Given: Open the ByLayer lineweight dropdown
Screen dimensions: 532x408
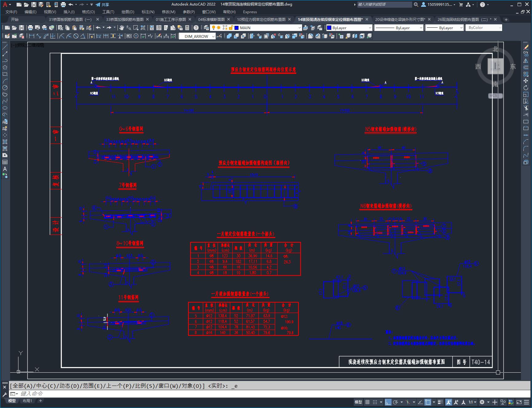Looking at the screenshot, I should pyautogui.click(x=445, y=28).
